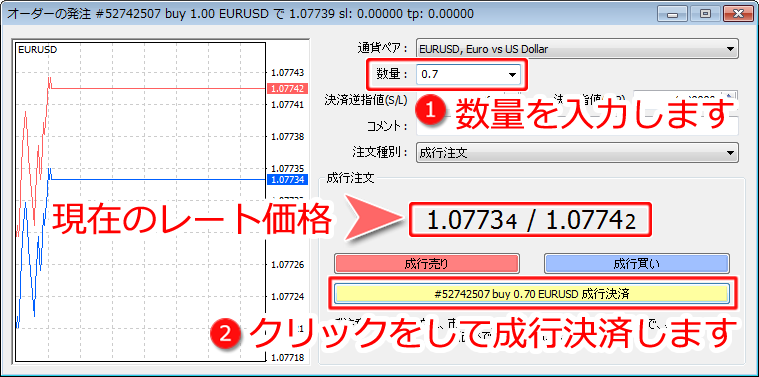Click the EURUSD label in the tick chart
Image resolution: width=759 pixels, height=377 pixels.
coord(37,49)
